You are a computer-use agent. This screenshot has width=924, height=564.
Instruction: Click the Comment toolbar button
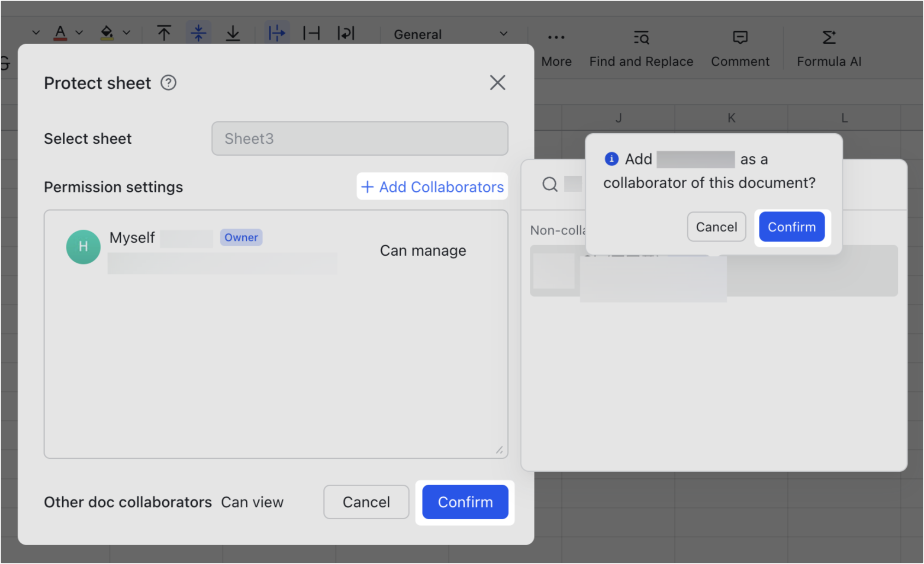point(740,48)
